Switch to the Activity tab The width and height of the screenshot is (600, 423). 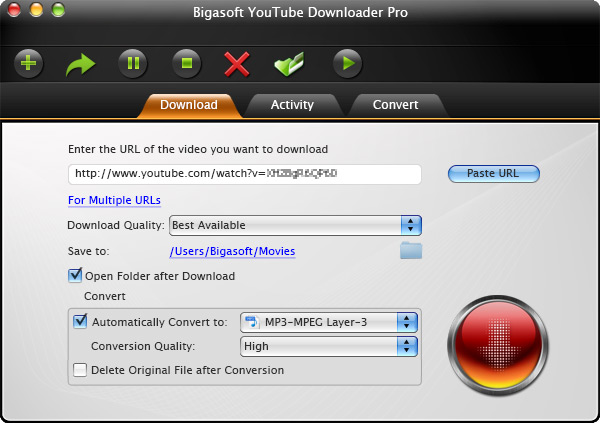tap(292, 105)
